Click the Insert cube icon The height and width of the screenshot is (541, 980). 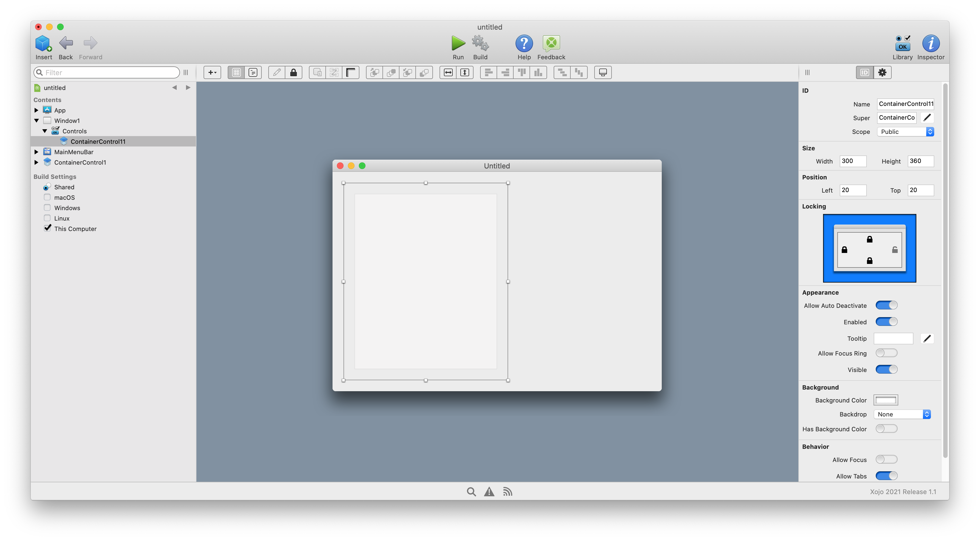(x=43, y=43)
